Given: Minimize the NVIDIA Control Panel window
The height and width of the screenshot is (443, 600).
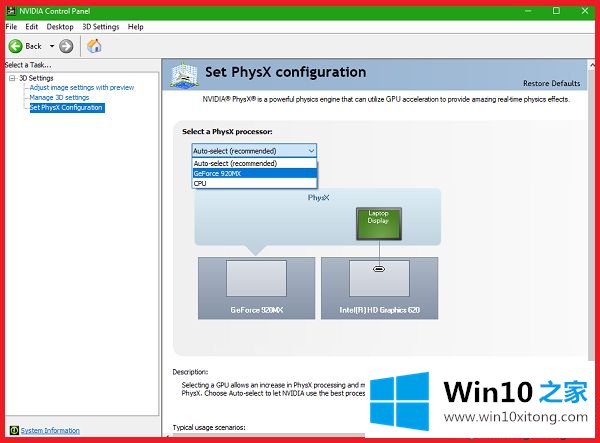Looking at the screenshot, I should pyautogui.click(x=528, y=11).
